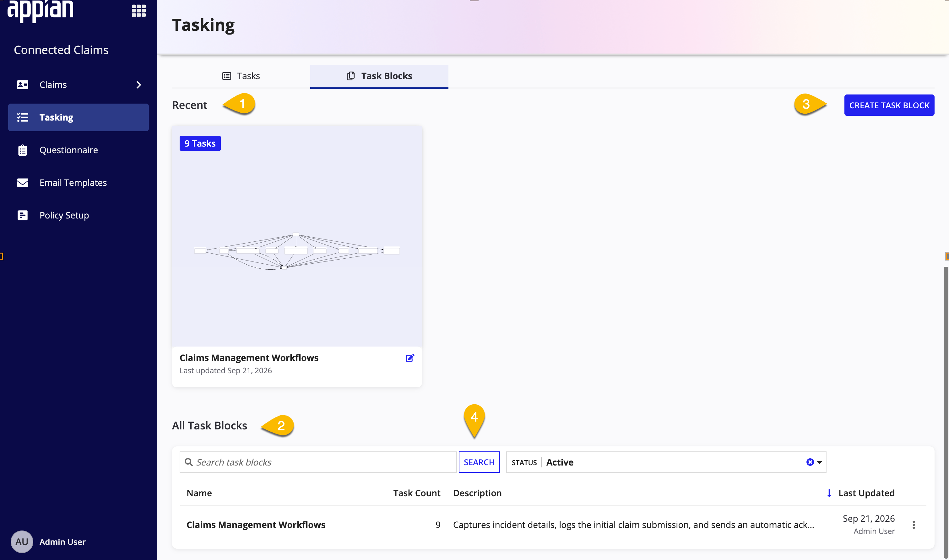
Task: Click the Captures incident details description
Action: click(633, 525)
